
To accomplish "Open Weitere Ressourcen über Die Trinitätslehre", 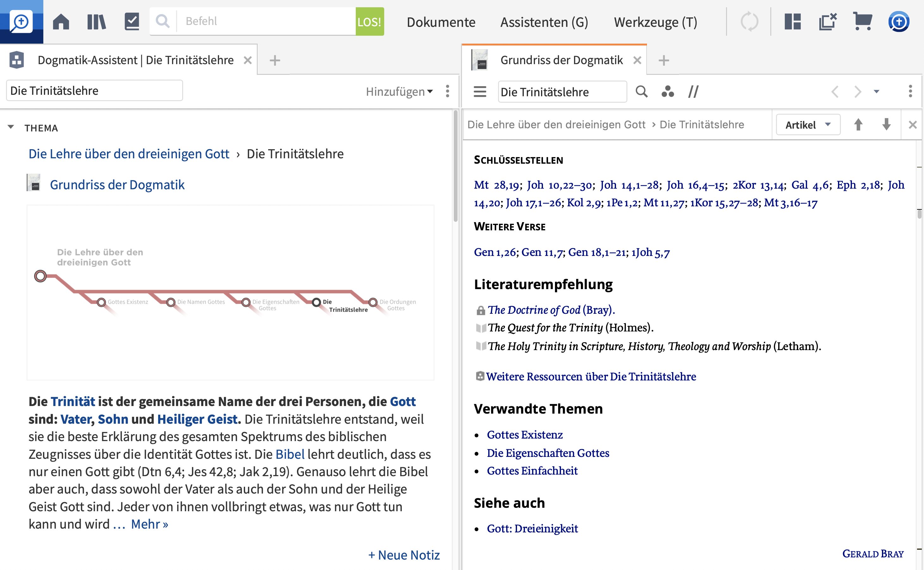I will point(591,376).
